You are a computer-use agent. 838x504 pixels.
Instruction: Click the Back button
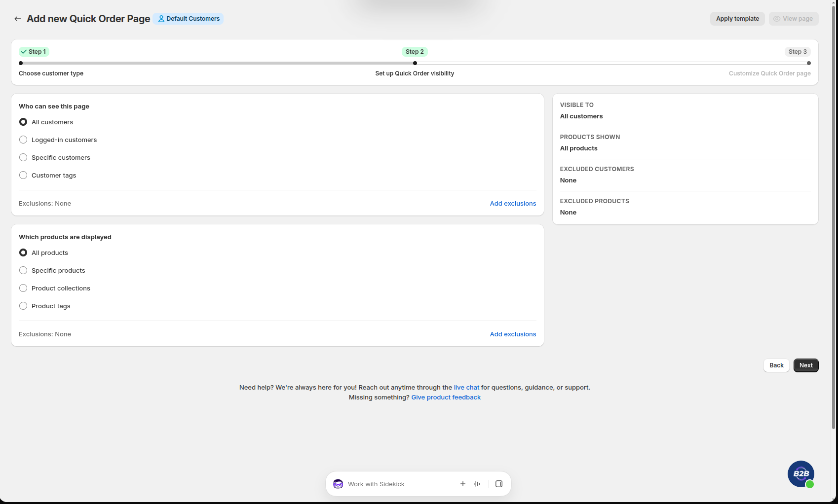click(776, 365)
